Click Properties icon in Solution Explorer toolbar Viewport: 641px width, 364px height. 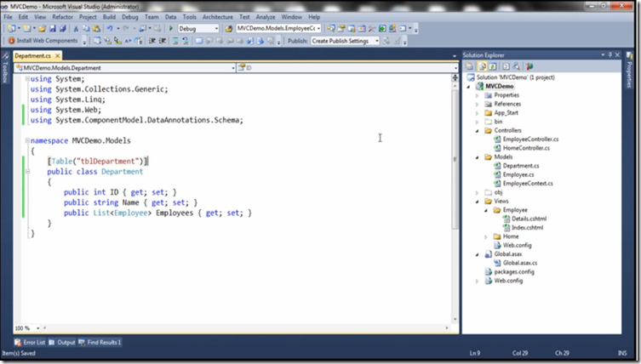(x=469, y=66)
